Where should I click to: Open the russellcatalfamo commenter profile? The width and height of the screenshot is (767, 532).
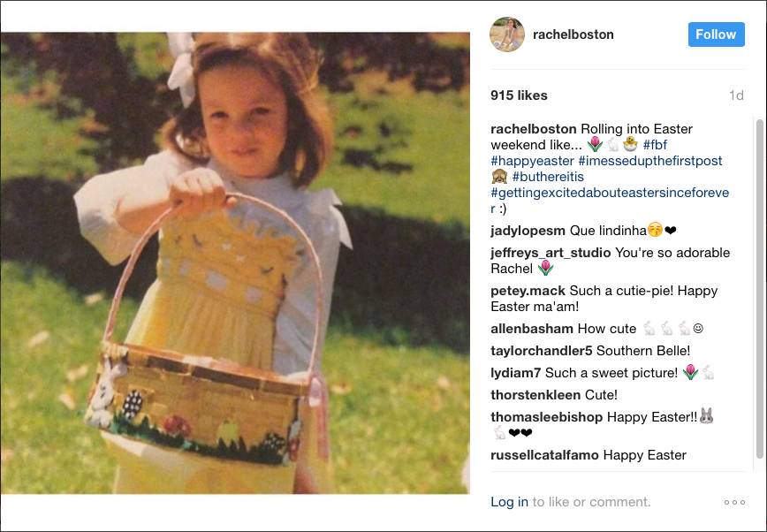(x=544, y=455)
